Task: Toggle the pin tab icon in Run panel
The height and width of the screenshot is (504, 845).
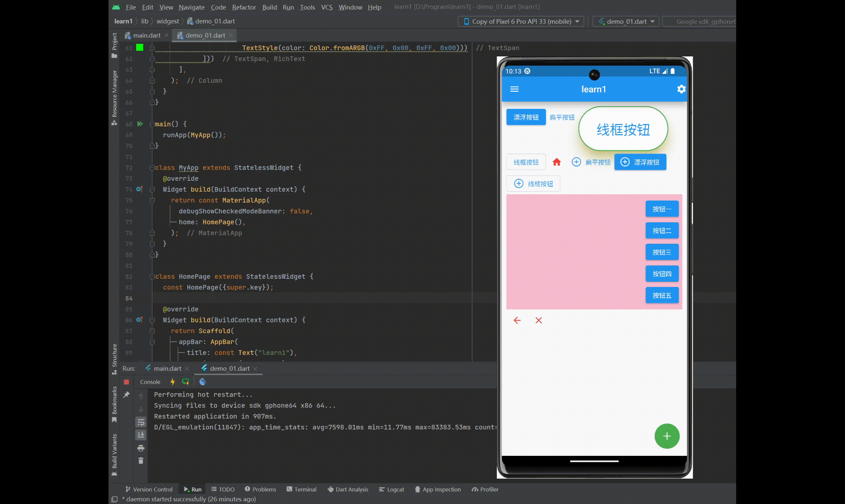Action: click(126, 394)
